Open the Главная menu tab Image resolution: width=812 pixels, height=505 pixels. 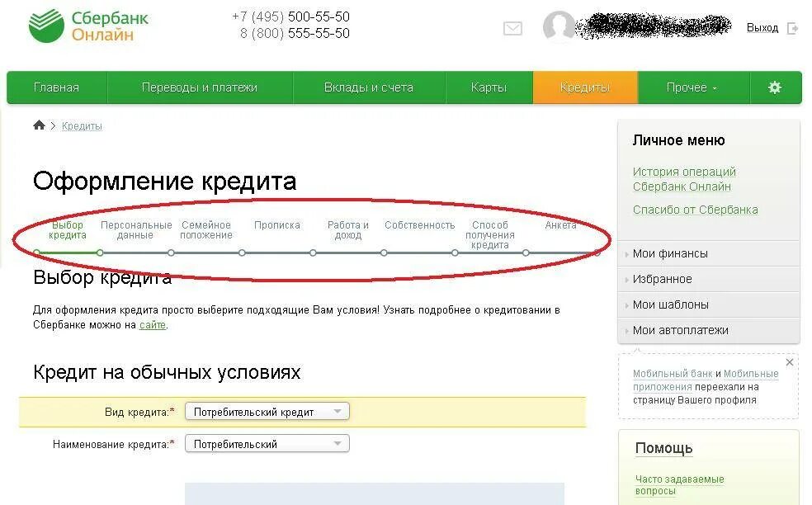[x=56, y=87]
